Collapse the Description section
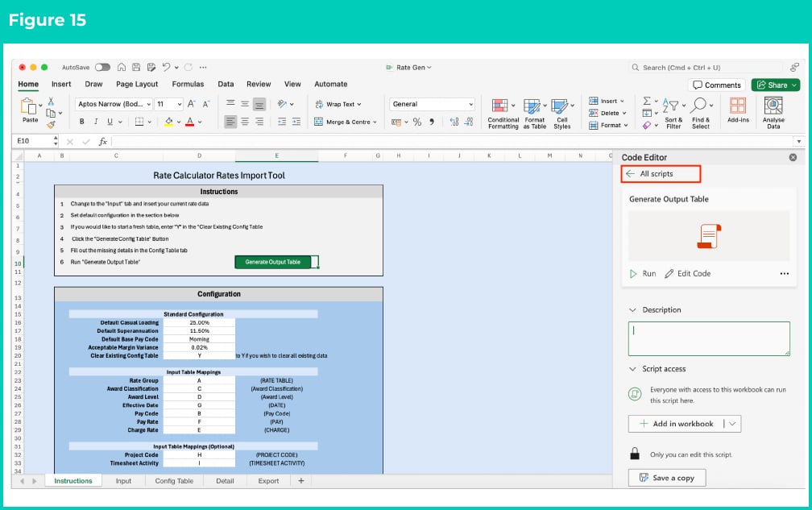 (x=632, y=310)
